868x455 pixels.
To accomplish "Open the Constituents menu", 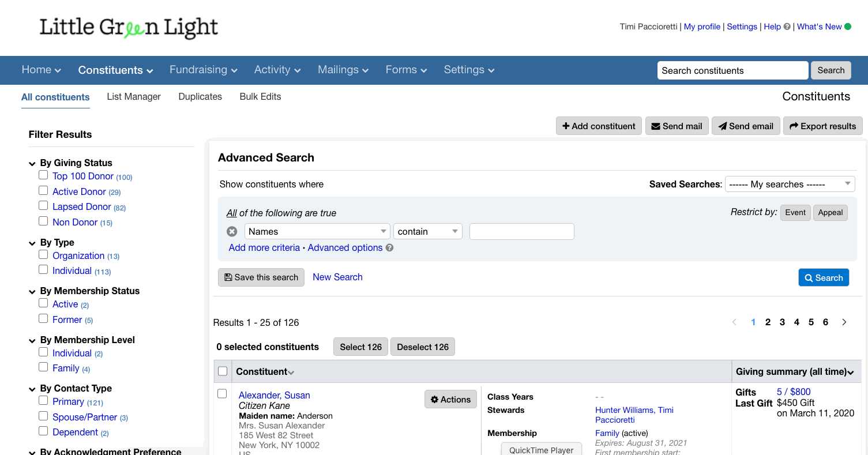I will pyautogui.click(x=116, y=70).
